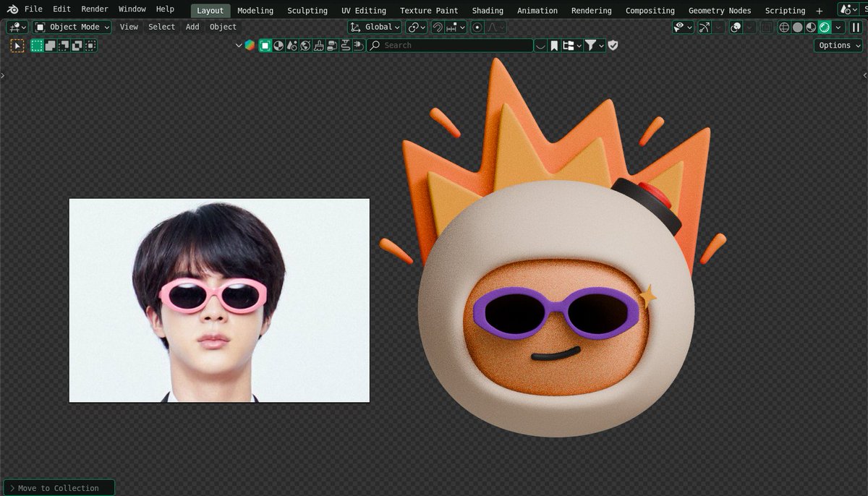Open selectability and visibility dropdown

[x=683, y=27]
